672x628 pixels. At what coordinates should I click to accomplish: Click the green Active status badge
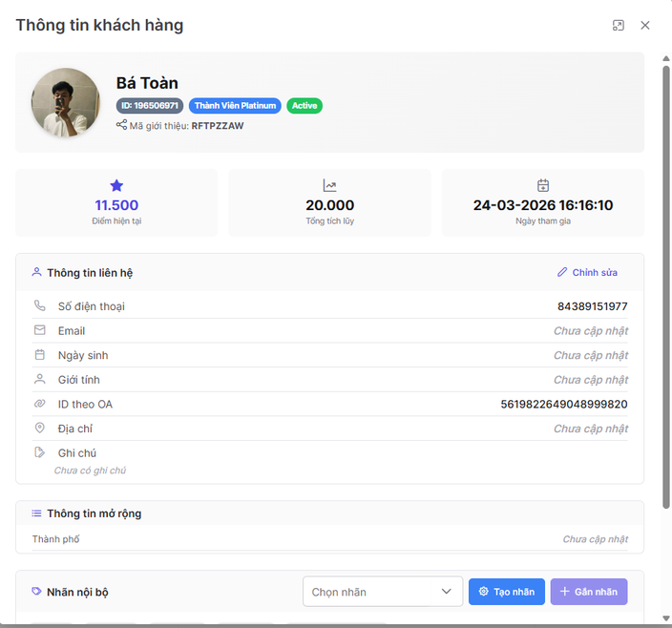[x=304, y=106]
